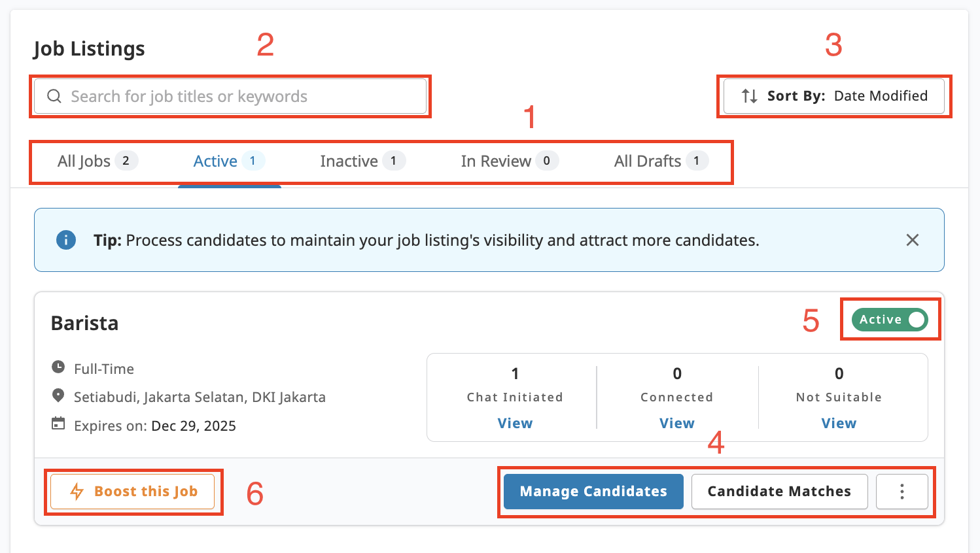Image resolution: width=980 pixels, height=553 pixels.
Task: Select the All Jobs tab
Action: 84,161
